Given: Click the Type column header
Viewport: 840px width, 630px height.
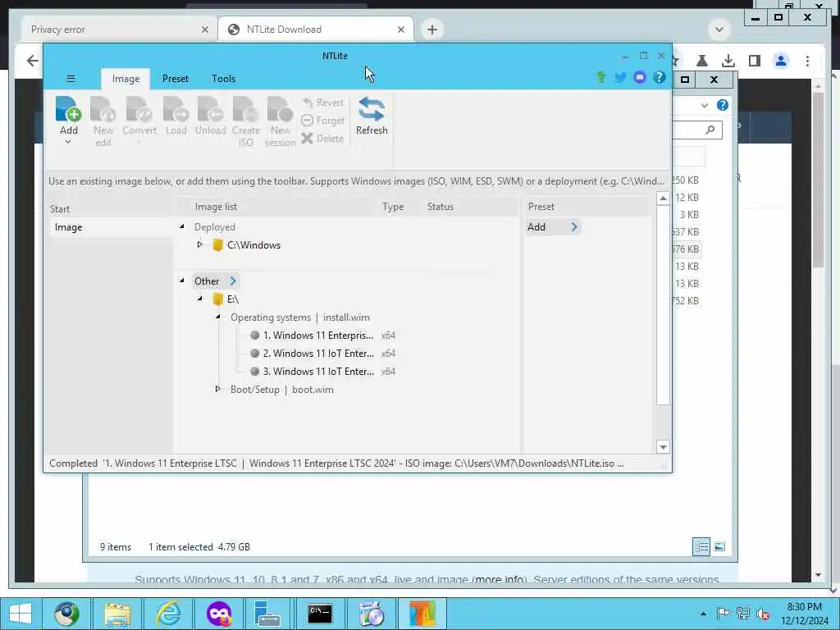Looking at the screenshot, I should 393,206.
